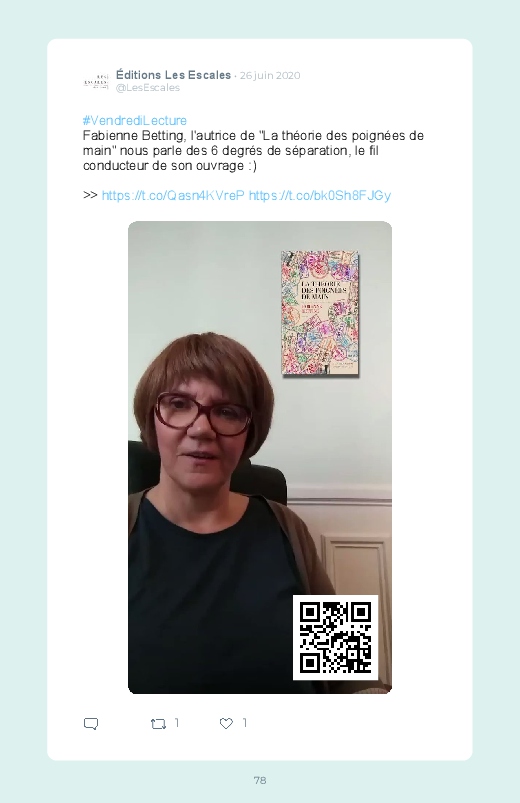Click the heart like icon
Image resolution: width=520 pixels, height=803 pixels.
(x=226, y=723)
